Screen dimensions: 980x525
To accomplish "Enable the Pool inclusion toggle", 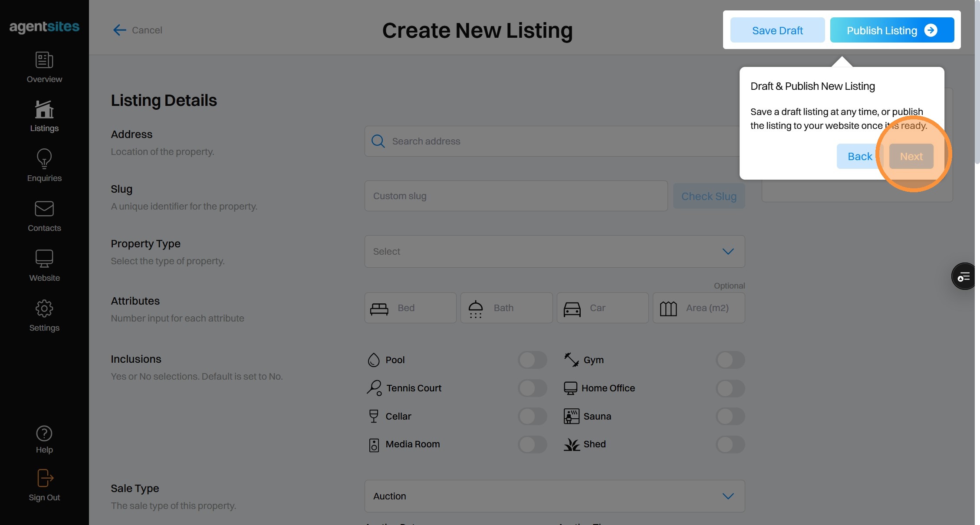I will [532, 360].
